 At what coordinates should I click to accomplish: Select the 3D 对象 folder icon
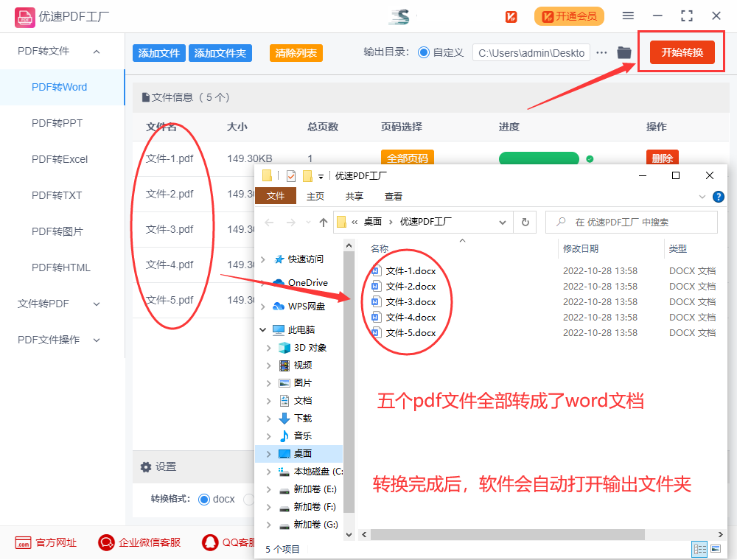[284, 348]
